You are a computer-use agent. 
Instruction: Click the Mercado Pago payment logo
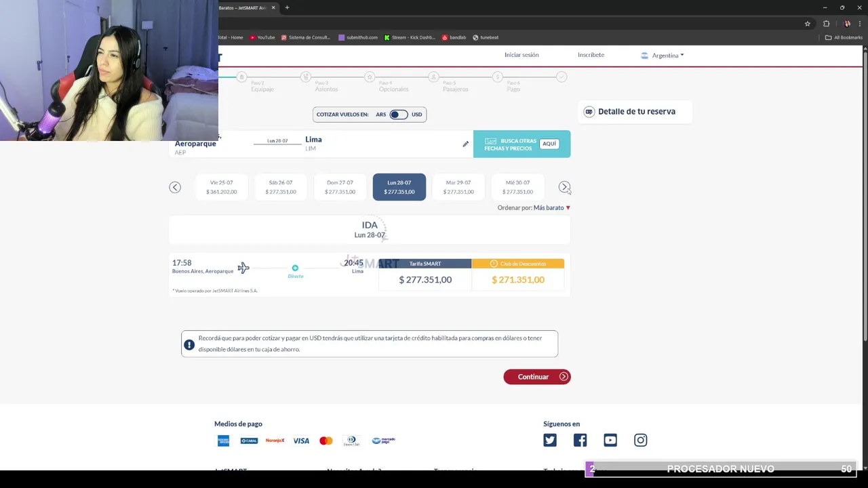(x=383, y=441)
